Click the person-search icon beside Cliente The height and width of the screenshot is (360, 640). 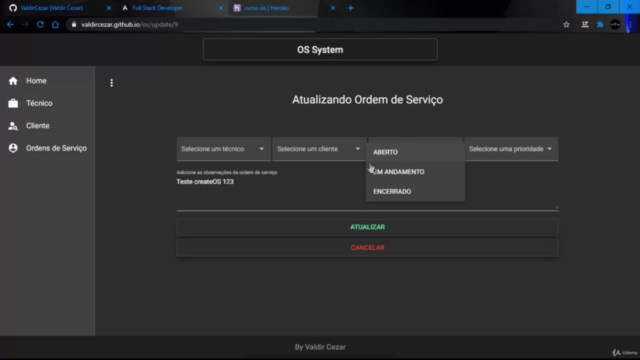click(13, 126)
